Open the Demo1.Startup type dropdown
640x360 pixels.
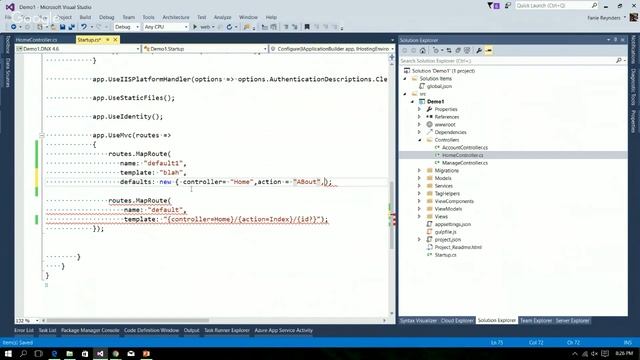pyautogui.click(x=205, y=49)
